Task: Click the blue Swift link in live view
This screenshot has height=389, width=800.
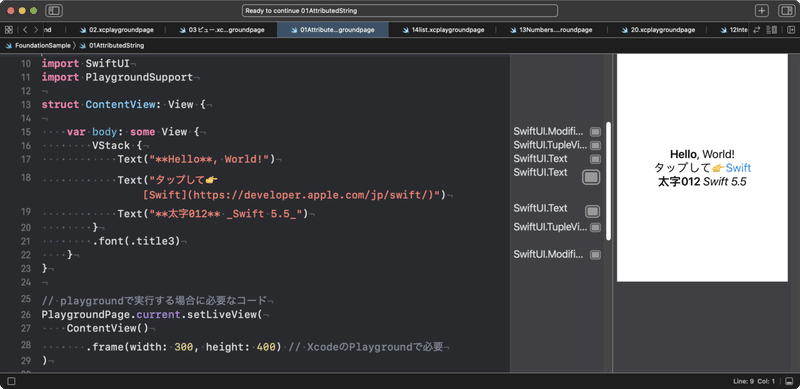Action: tap(738, 167)
